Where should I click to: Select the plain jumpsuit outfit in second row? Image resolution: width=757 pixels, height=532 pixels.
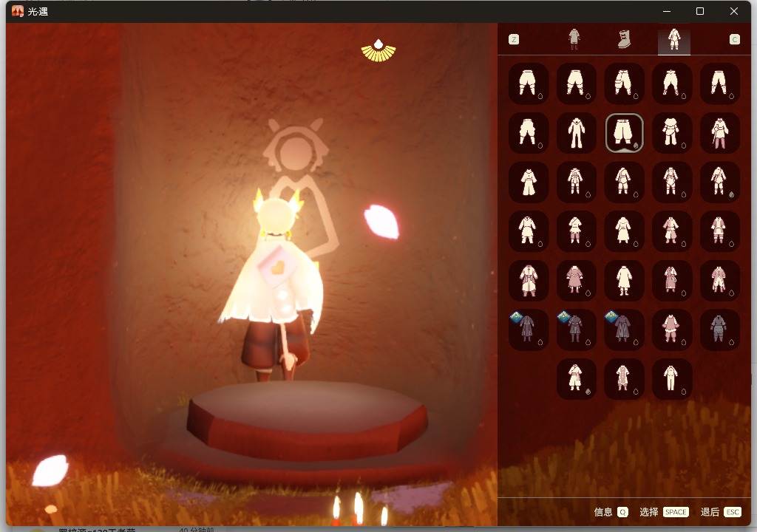[576, 132]
